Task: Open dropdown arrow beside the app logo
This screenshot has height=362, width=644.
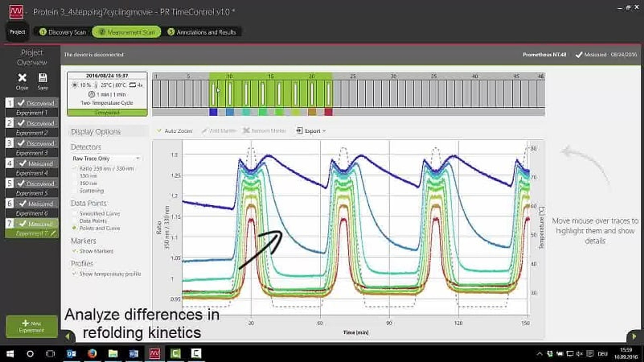Action: [x=26, y=13]
